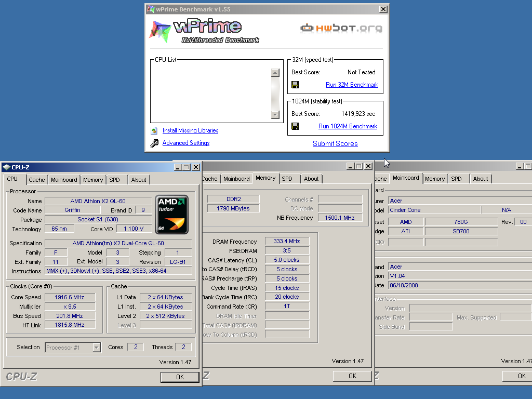Image resolution: width=532 pixels, height=399 pixels.
Task: Click the CPU List scrollbar track
Action: click(x=275, y=94)
